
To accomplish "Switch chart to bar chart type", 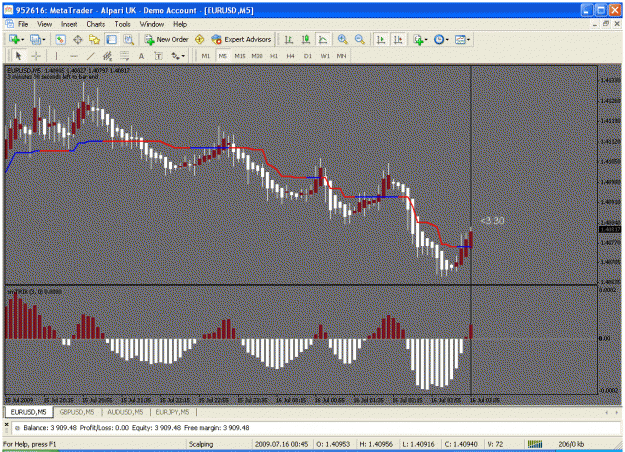I will (x=289, y=39).
